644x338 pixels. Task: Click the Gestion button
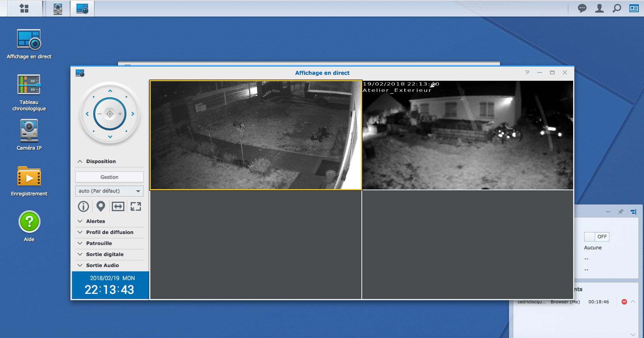(x=109, y=177)
